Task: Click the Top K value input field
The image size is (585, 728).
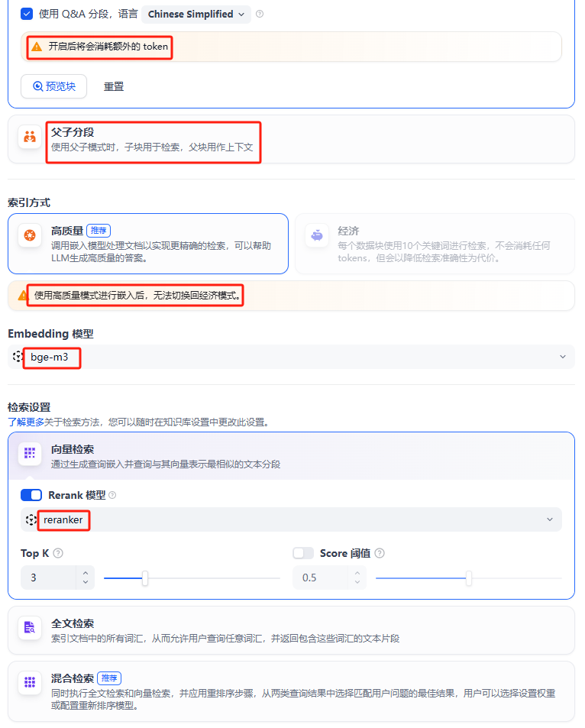Action: coord(49,578)
